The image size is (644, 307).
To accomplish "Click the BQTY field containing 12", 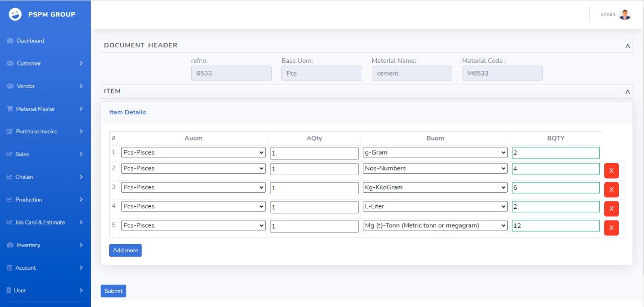I will click(x=555, y=226).
